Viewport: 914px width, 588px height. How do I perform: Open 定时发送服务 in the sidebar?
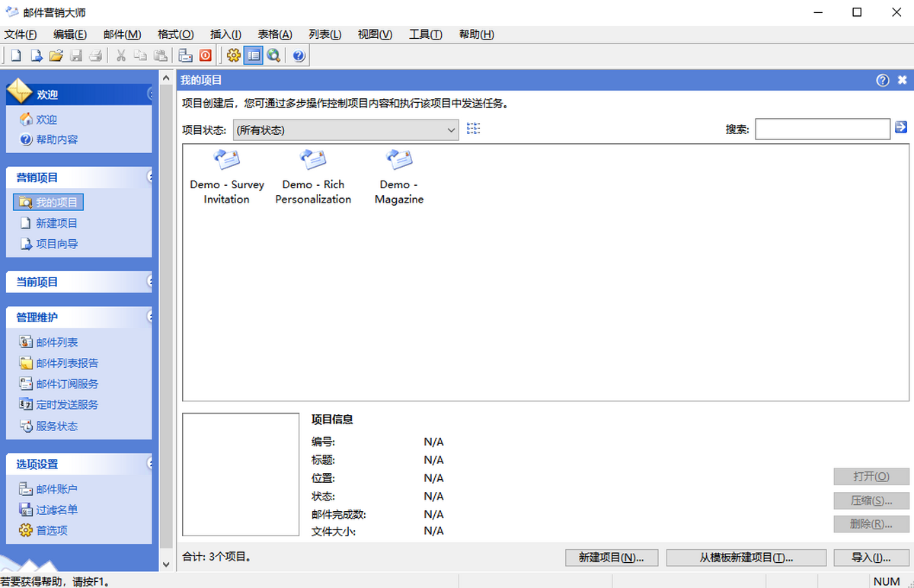click(59, 404)
